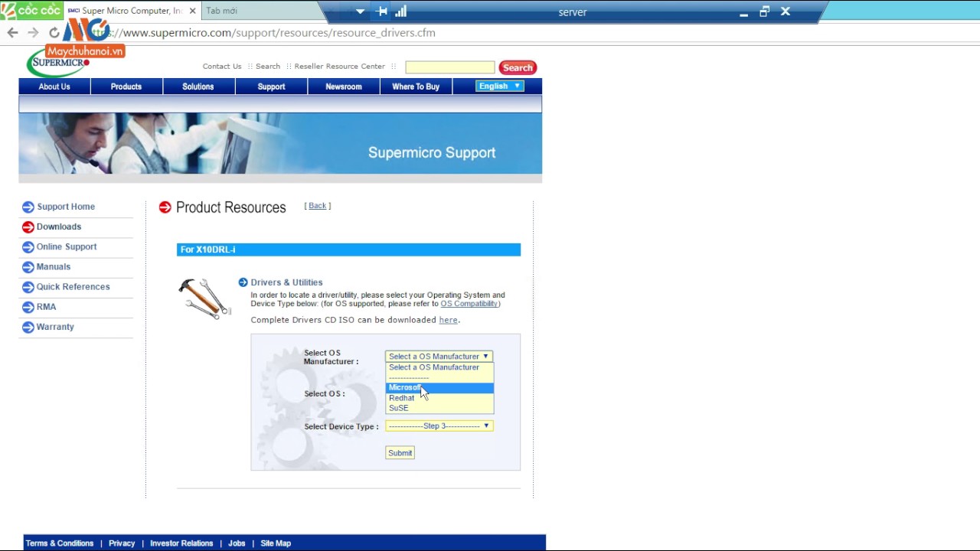Toggle the pin icon on remote session bar

pos(382,11)
